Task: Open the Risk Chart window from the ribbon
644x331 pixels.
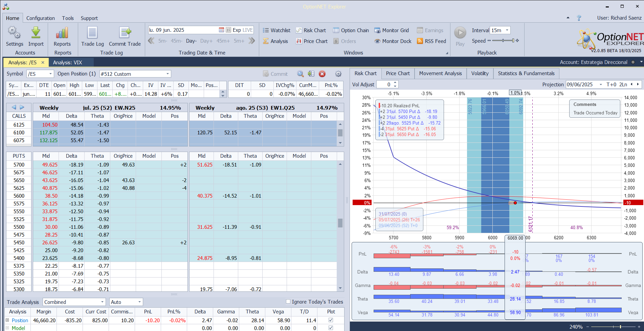Action: coord(311,30)
